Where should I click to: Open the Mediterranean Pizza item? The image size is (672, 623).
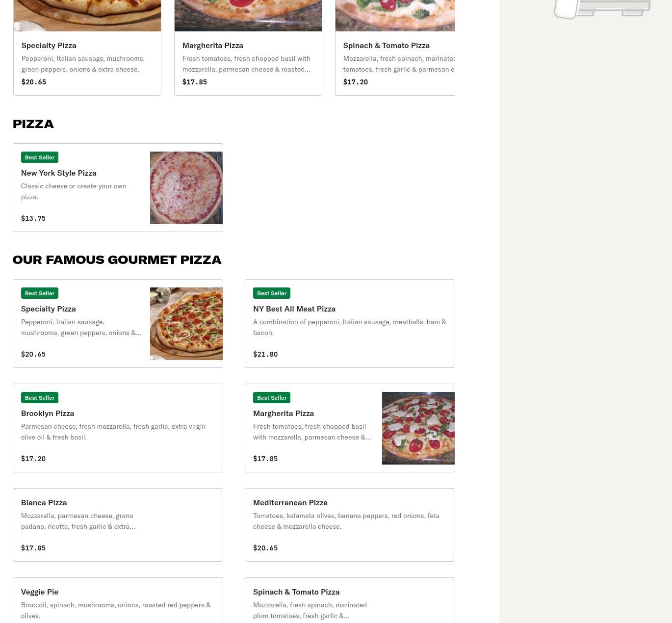[x=350, y=525]
